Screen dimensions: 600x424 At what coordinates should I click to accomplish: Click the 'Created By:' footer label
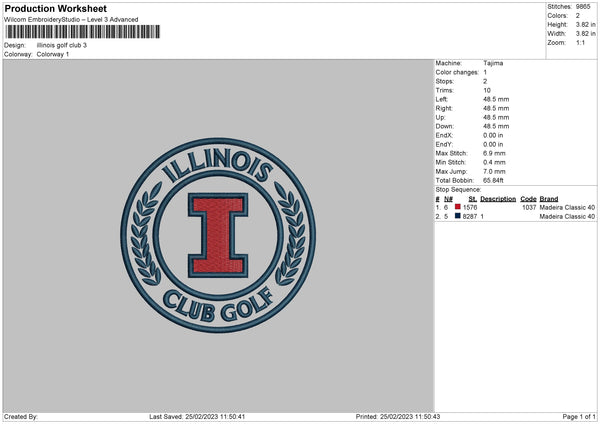[x=21, y=417]
